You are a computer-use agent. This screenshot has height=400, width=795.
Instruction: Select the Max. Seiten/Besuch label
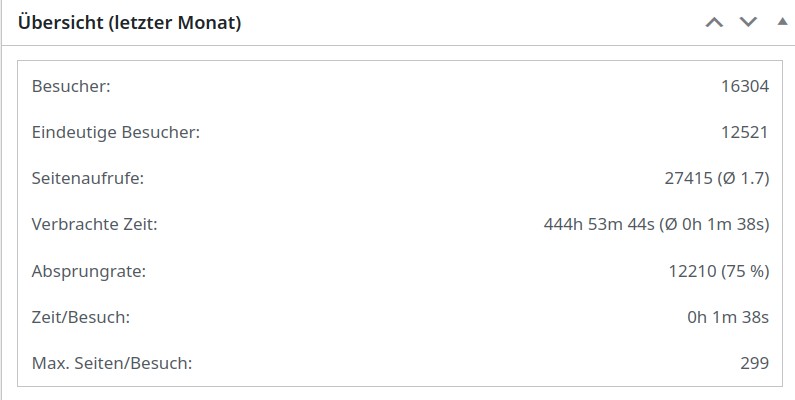112,363
